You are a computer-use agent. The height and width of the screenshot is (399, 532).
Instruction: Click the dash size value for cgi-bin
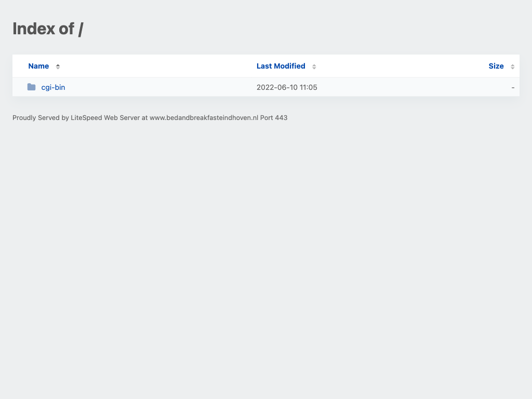513,87
